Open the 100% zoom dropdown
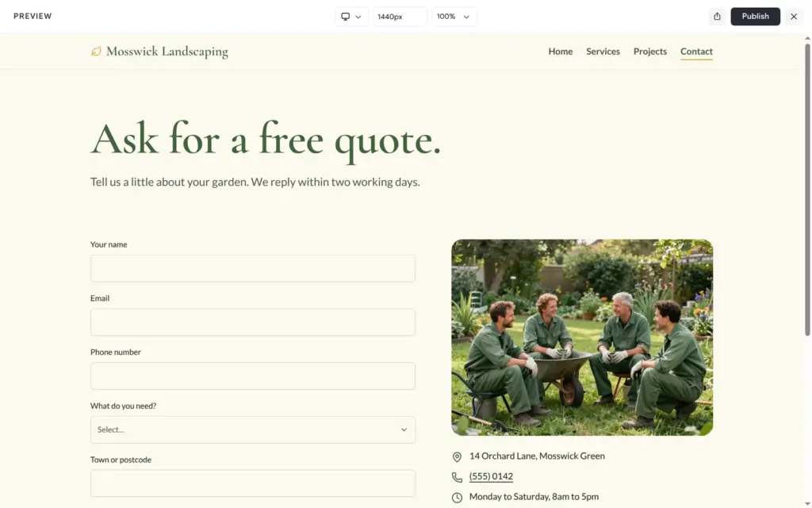The image size is (812, 508). pos(454,17)
